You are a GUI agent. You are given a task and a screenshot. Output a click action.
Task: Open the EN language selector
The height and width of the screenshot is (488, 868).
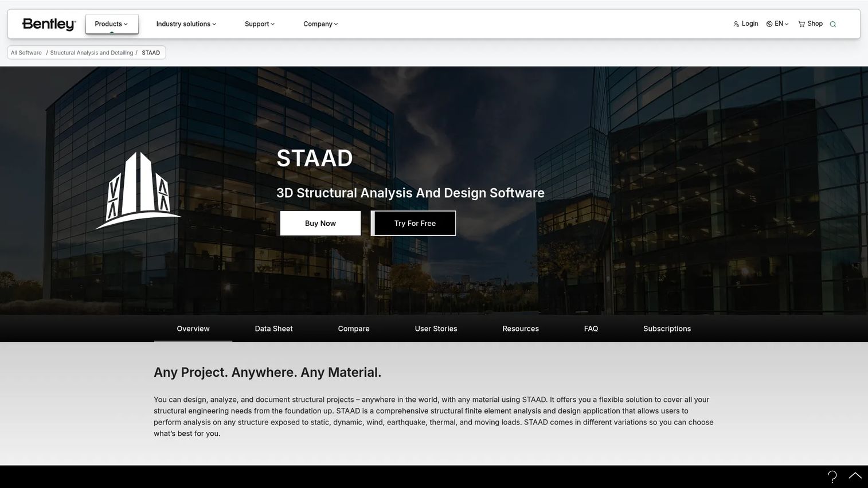pyautogui.click(x=777, y=24)
